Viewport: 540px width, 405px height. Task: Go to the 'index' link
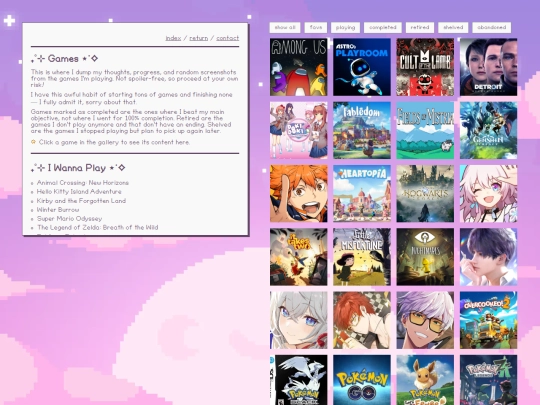click(x=173, y=38)
